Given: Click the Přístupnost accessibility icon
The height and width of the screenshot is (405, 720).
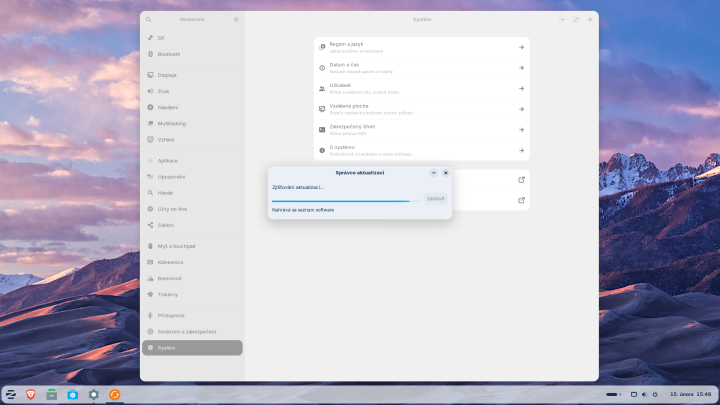Looking at the screenshot, I should point(150,315).
